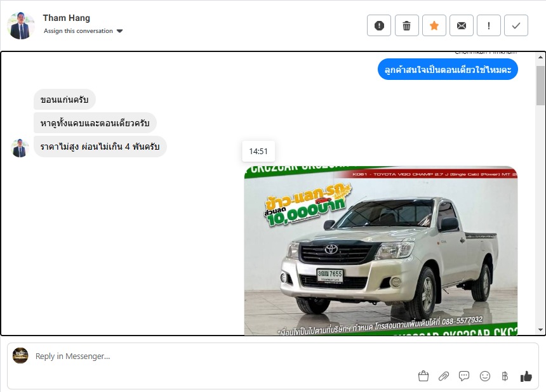This screenshot has height=392, width=546.
Task: Open Tham Hang's profile picture in header
Action: coord(21,25)
